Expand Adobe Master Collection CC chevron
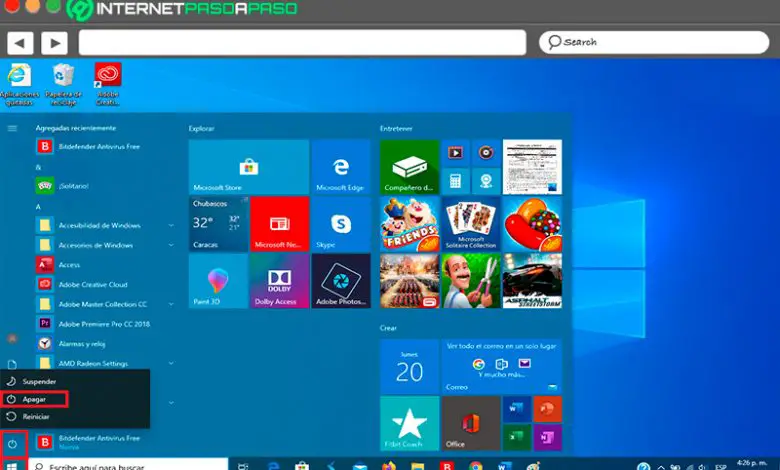This screenshot has width=780, height=470. point(171,304)
